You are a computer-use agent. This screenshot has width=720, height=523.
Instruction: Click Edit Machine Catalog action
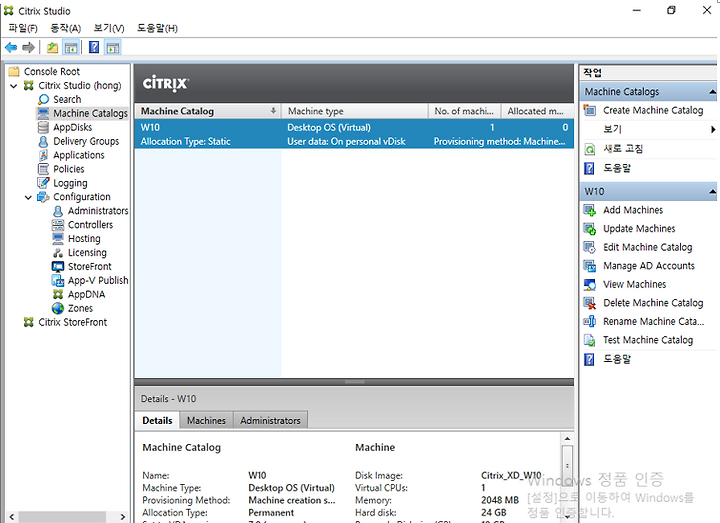(647, 247)
